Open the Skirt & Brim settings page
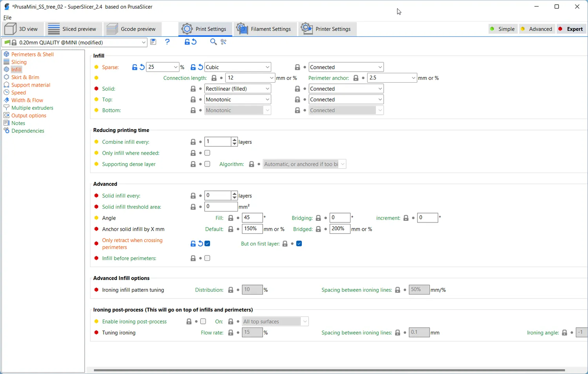588x374 pixels. click(25, 77)
